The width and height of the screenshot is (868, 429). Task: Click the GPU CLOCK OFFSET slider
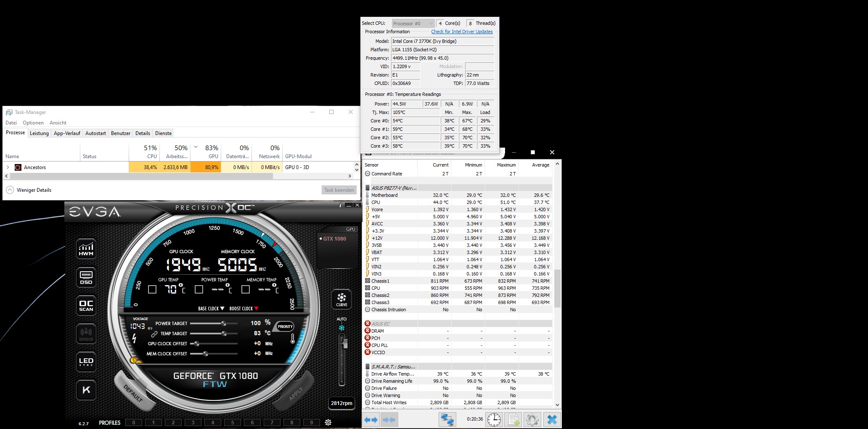click(214, 344)
